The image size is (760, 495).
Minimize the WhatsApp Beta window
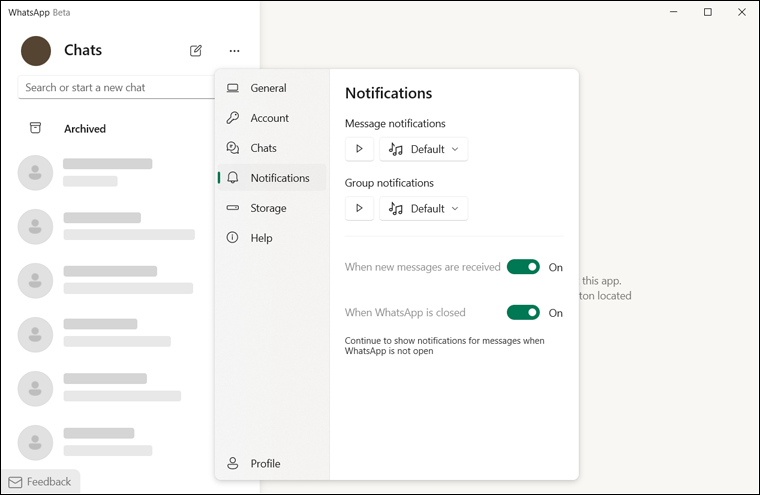[674, 12]
